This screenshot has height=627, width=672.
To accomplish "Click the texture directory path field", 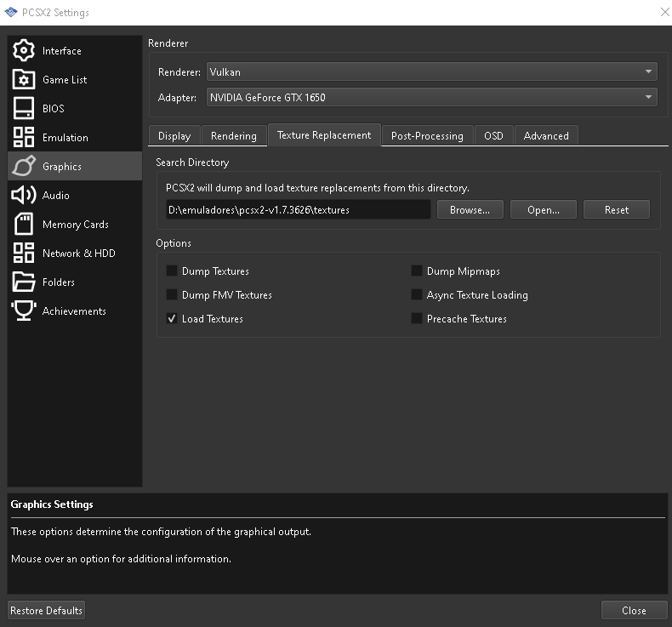I will click(299, 209).
